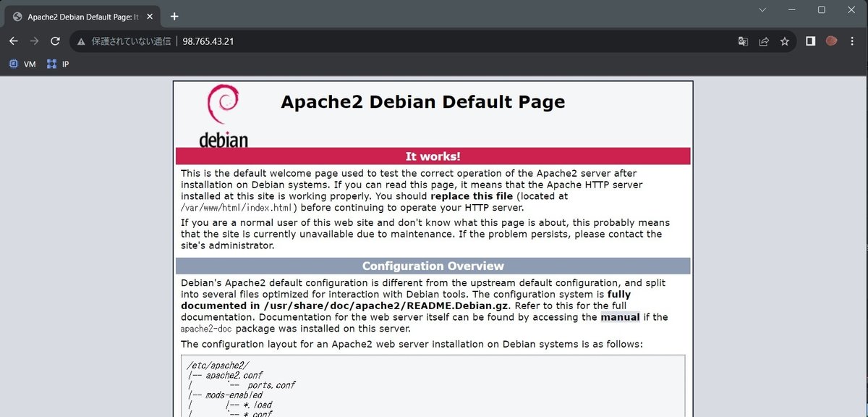Click the forward navigation arrow
Image resolution: width=868 pixels, height=417 pixels.
click(x=34, y=41)
